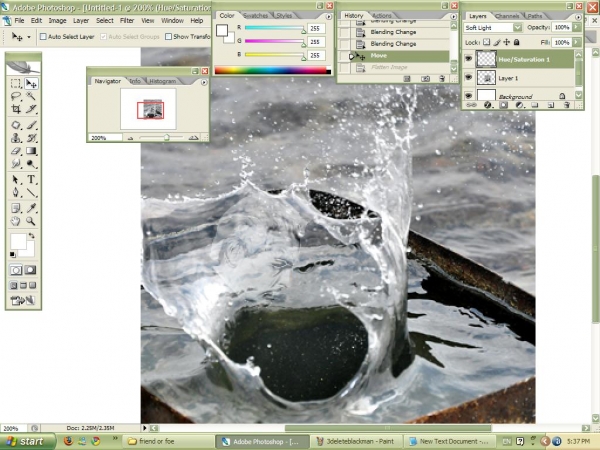Open the Opacity slider arrow

coord(576,27)
